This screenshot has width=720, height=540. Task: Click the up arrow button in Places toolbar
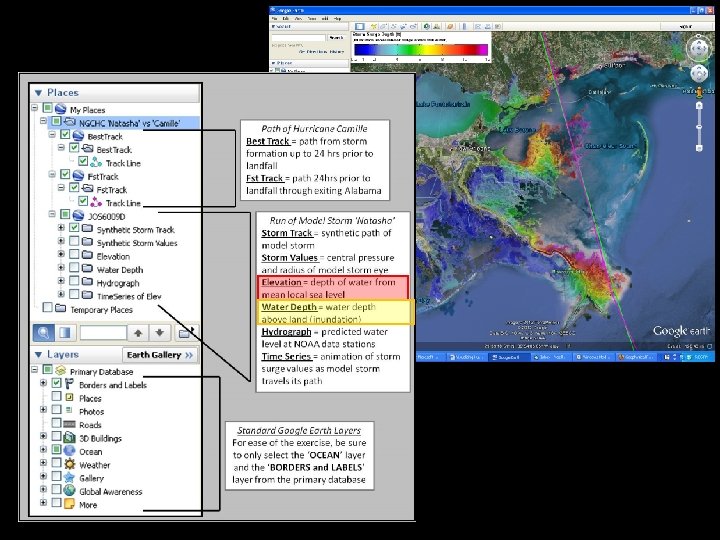point(138,333)
